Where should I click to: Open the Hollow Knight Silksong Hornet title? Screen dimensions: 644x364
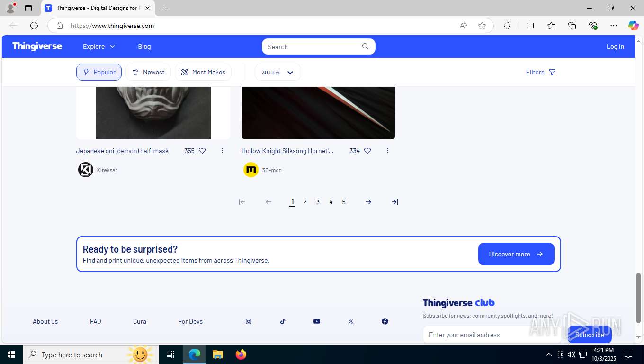tap(287, 151)
